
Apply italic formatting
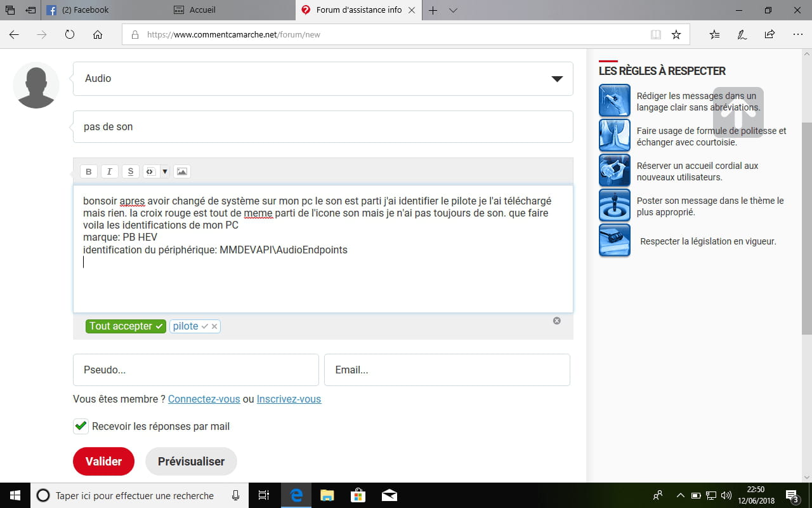click(109, 171)
